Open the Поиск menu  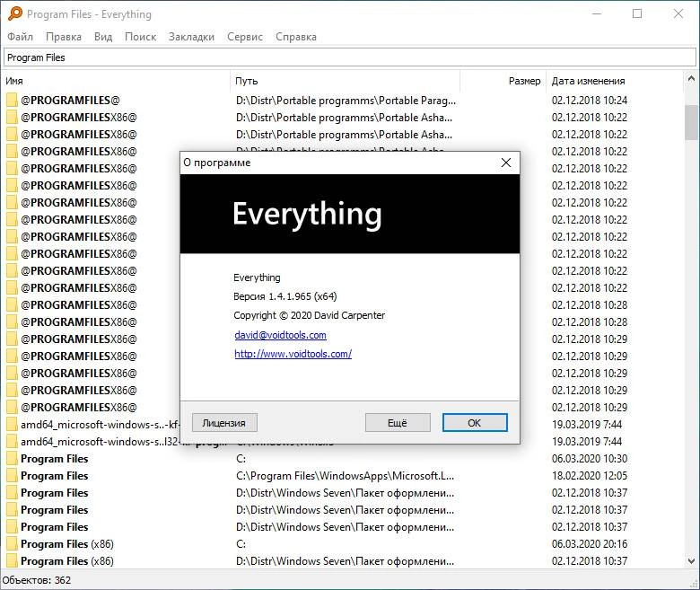point(140,37)
